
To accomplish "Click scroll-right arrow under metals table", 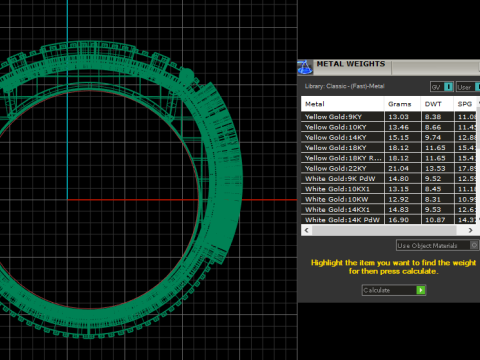I will [x=470, y=230].
